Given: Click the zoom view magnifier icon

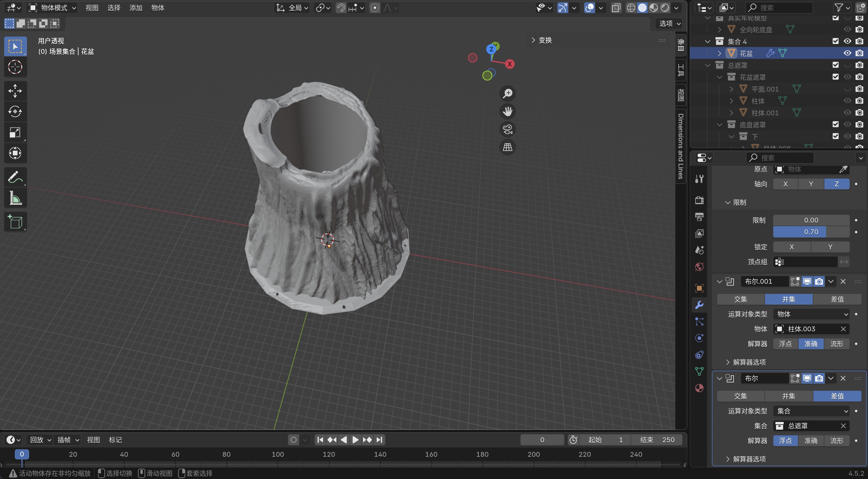Looking at the screenshot, I should (x=507, y=93).
